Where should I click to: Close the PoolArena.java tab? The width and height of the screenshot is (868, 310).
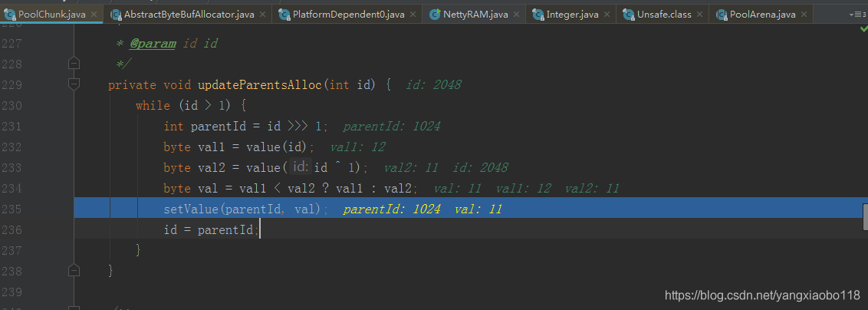(804, 15)
